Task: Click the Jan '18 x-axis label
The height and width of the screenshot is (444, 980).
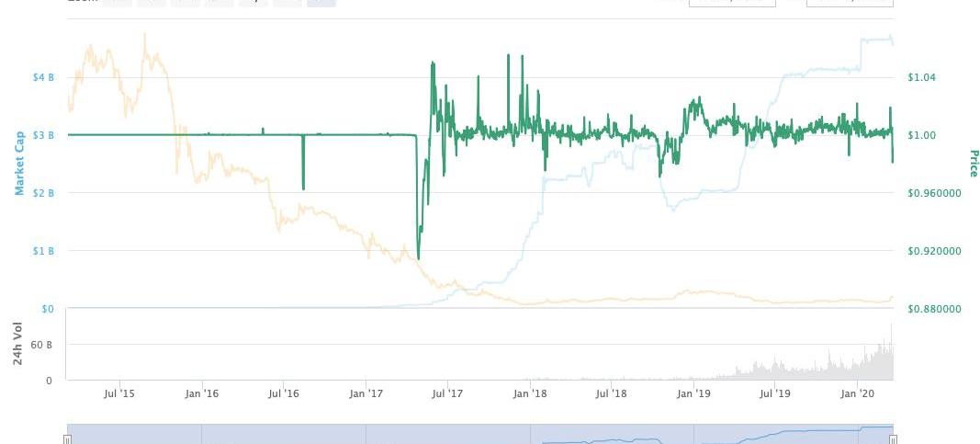Action: pos(529,393)
